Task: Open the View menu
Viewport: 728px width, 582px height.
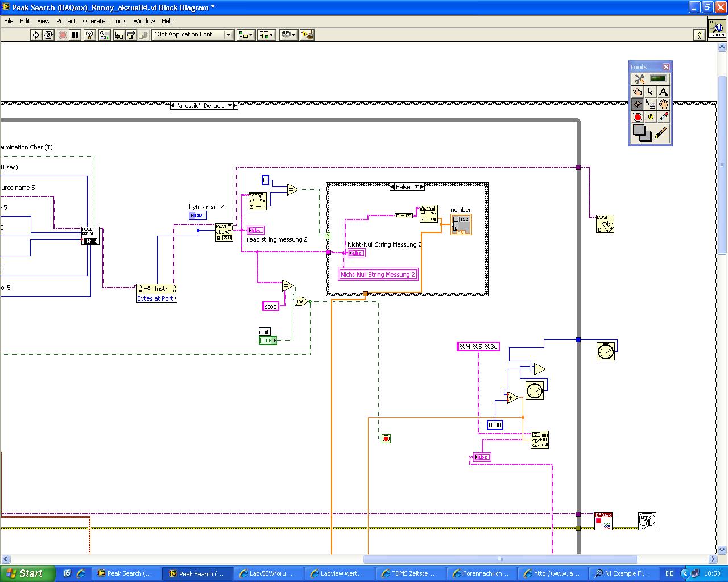Action: click(43, 21)
